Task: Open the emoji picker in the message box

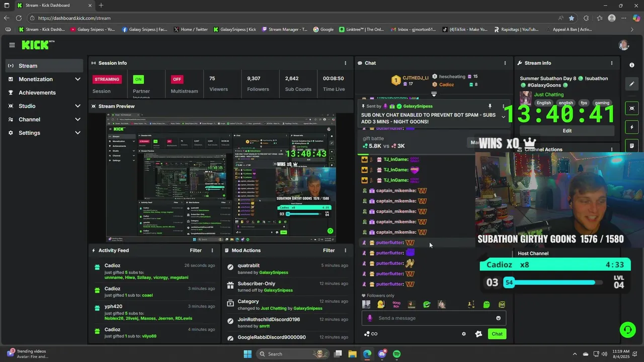Action: (x=499, y=318)
